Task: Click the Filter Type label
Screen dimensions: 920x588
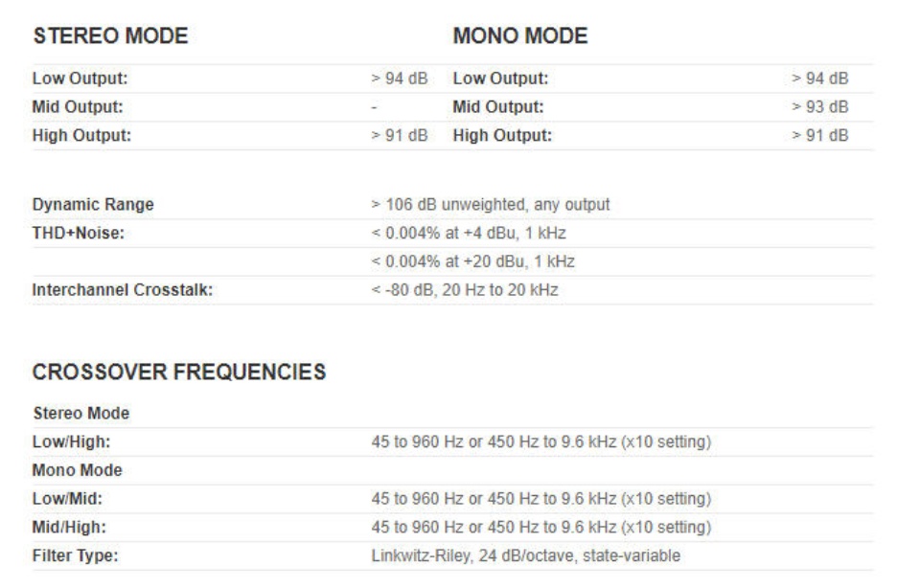Action: (x=76, y=555)
